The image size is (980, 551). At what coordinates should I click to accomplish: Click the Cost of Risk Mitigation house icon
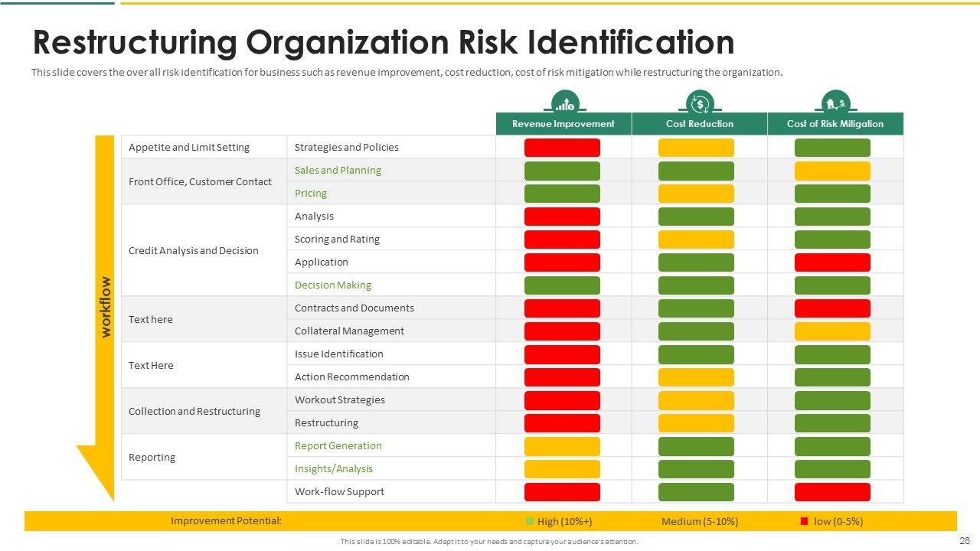(x=835, y=103)
